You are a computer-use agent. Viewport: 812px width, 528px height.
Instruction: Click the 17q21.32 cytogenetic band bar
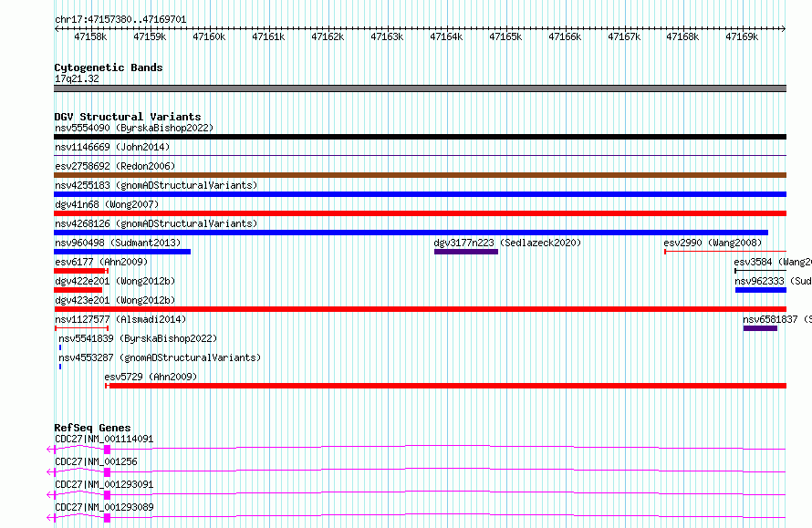pos(420,88)
